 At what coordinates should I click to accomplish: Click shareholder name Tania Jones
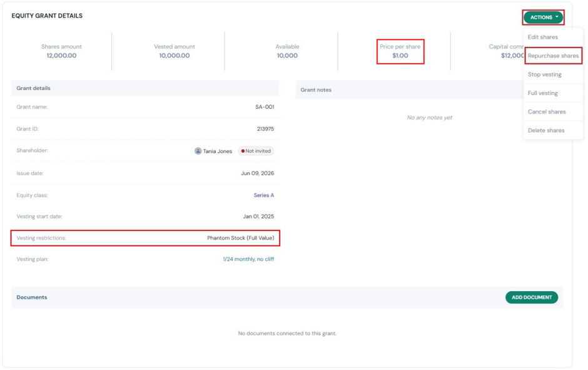point(218,152)
